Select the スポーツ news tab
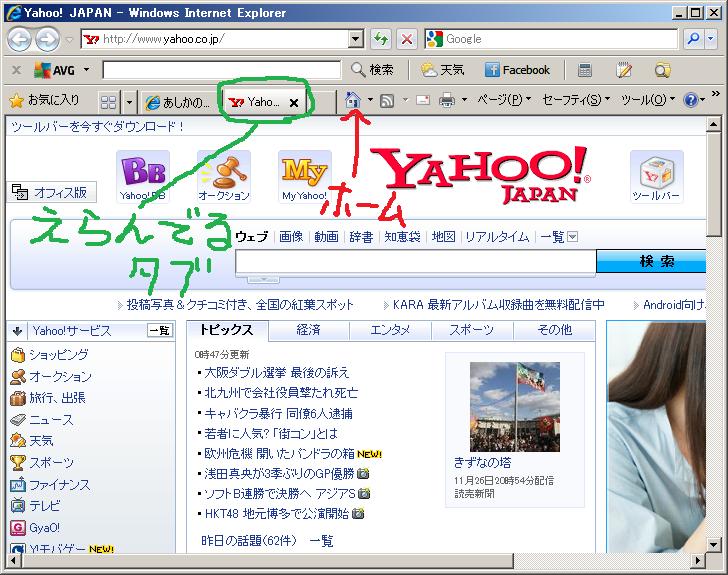The image size is (728, 575). pos(472,330)
